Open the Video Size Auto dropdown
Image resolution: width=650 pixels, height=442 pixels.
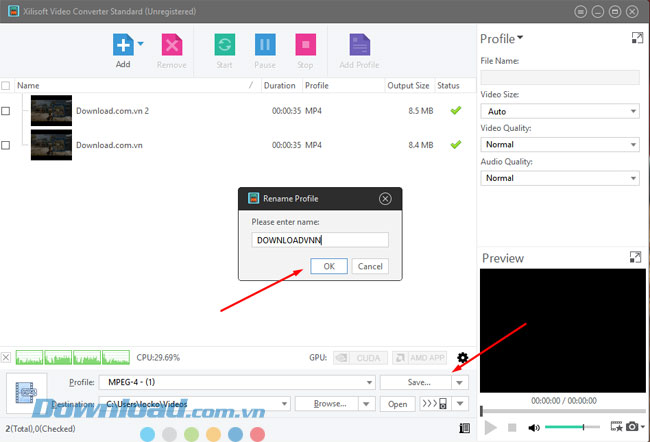(560, 111)
